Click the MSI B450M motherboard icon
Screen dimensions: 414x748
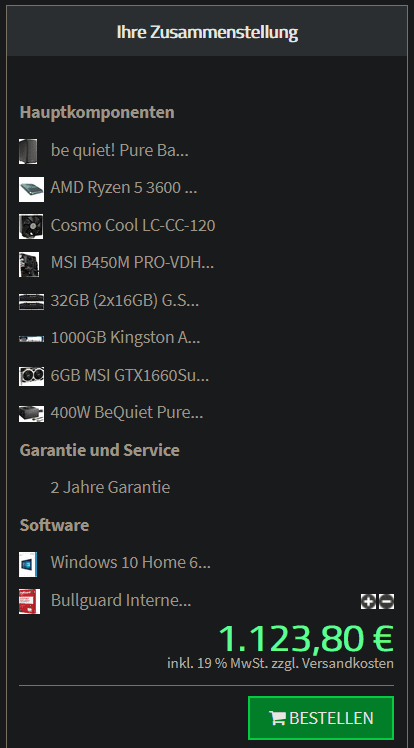[x=29, y=264]
